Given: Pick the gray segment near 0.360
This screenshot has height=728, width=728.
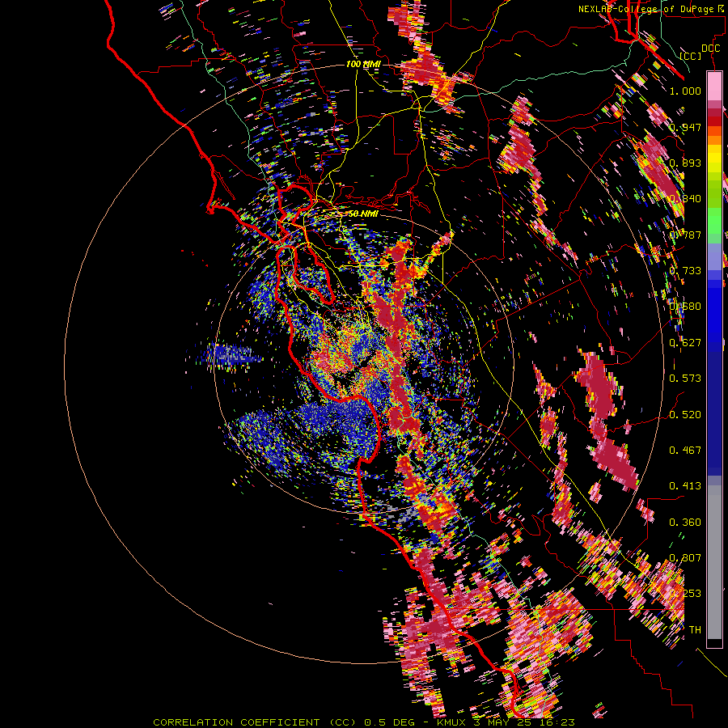Looking at the screenshot, I should tap(714, 562).
